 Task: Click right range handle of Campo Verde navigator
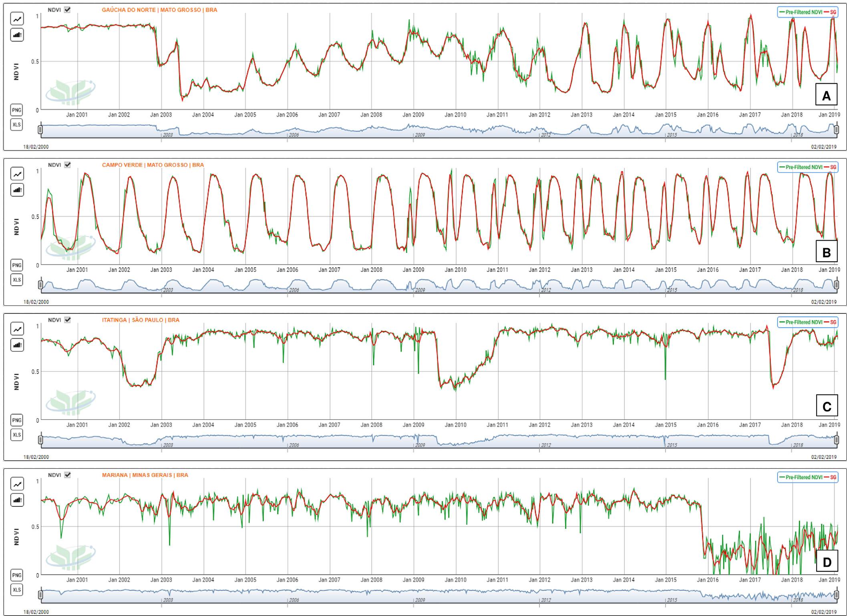[837, 285]
